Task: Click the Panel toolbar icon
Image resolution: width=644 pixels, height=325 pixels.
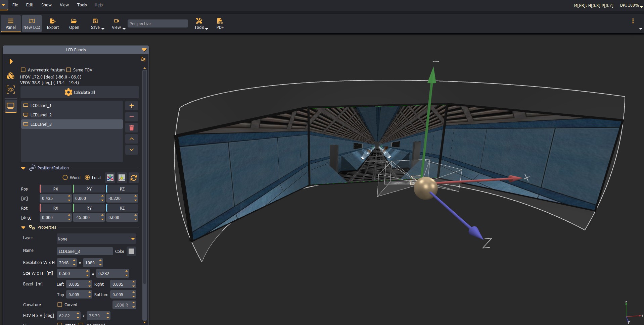Action: pos(10,23)
